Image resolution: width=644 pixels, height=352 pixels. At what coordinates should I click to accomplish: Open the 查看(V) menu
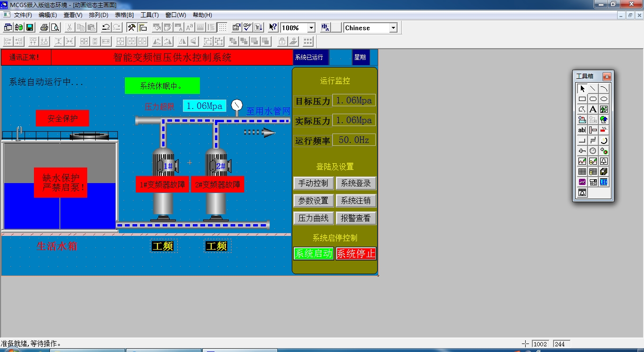[x=73, y=15]
